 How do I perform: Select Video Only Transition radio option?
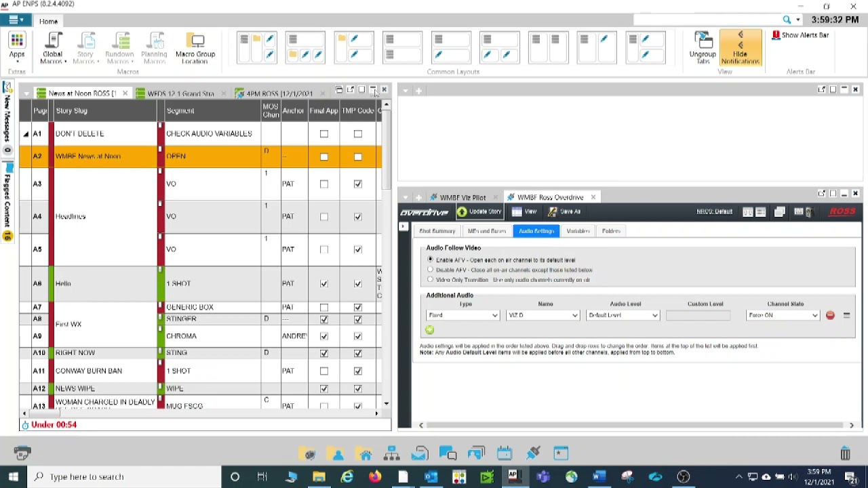click(x=430, y=279)
